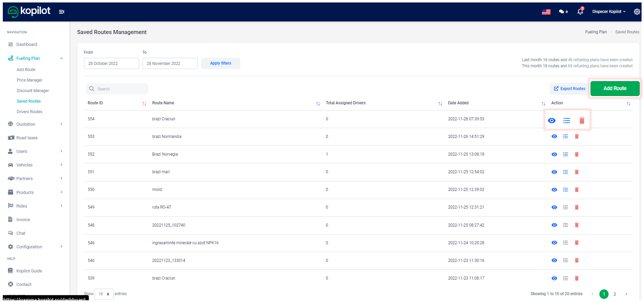The image size is (644, 302).
Task: Open the settings gear in top bar
Action: pos(637,12)
